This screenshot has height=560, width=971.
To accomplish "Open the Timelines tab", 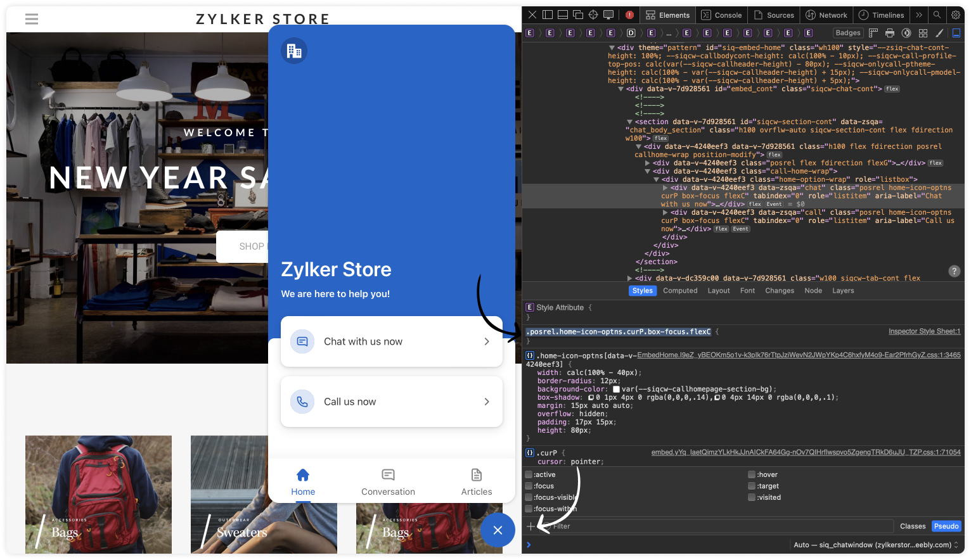I will point(881,15).
